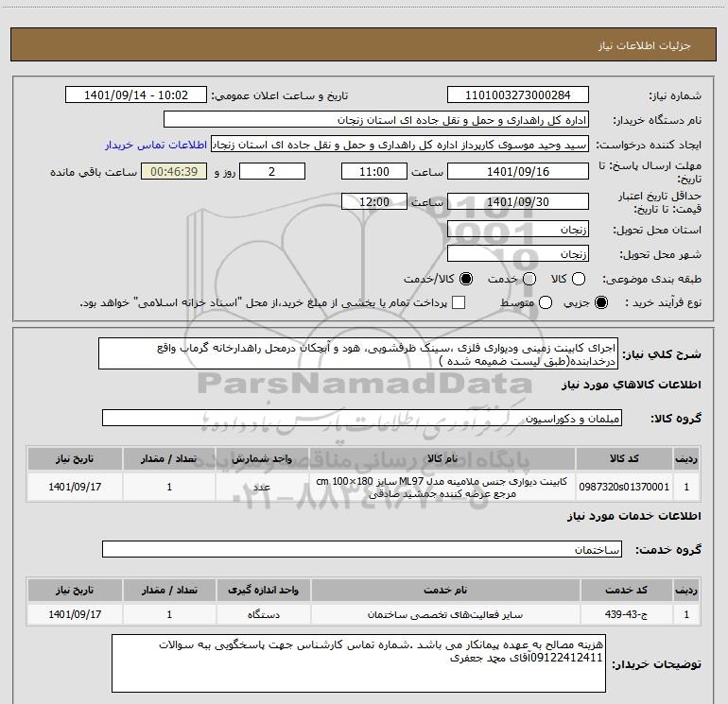Click the wall cabinet ML97 item name
The width and height of the screenshot is (728, 704).
tap(442, 488)
